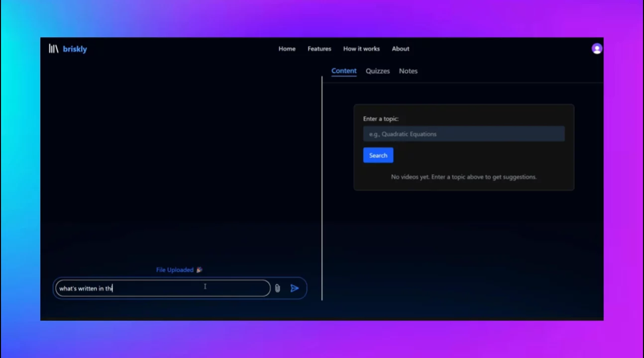
Task: Go to the Home menu item
Action: click(287, 49)
